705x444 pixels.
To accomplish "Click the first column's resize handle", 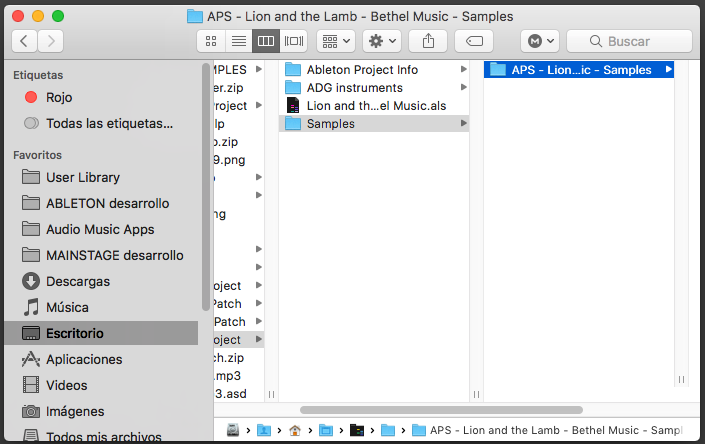I will (x=271, y=394).
